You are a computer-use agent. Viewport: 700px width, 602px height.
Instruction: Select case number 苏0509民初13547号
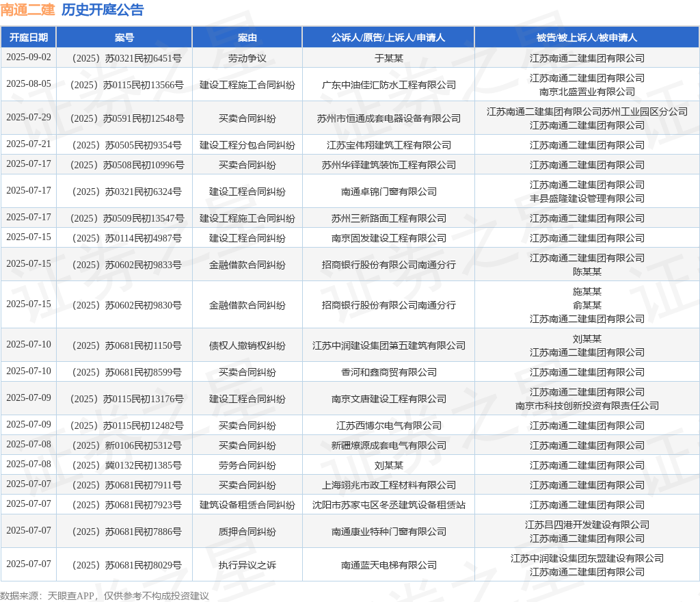pyautogui.click(x=126, y=218)
